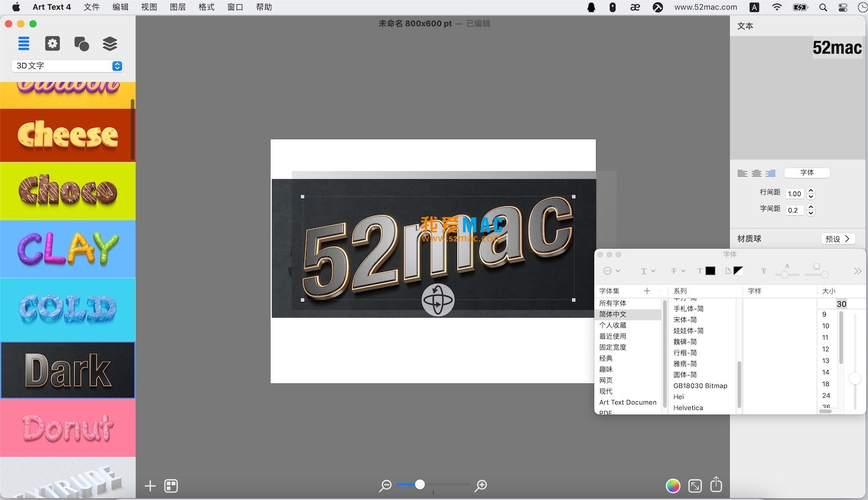The height and width of the screenshot is (500, 868).
Task: Click the QQ penguin menu bar icon
Action: (x=591, y=7)
